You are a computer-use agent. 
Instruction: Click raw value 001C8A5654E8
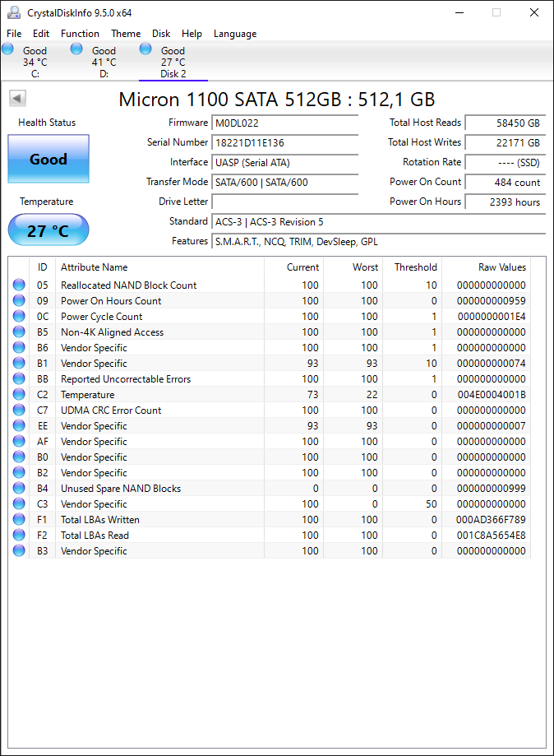coord(491,536)
